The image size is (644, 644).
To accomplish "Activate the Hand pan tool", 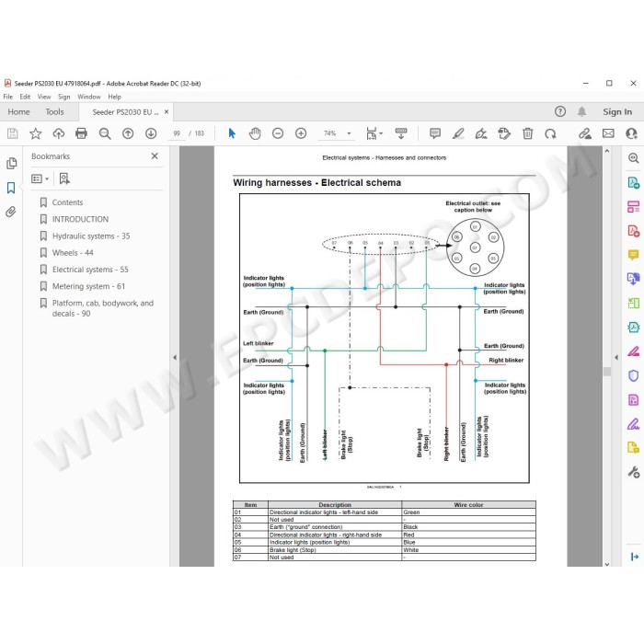I will 255,133.
